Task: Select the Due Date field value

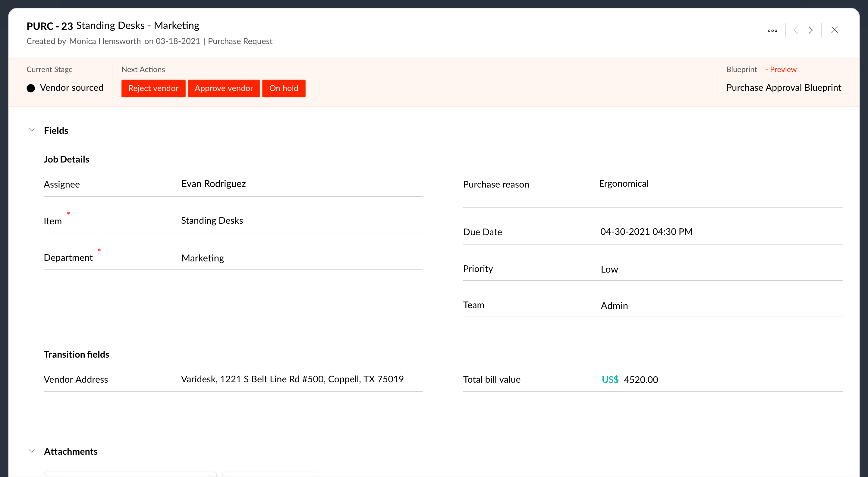Action: [646, 231]
